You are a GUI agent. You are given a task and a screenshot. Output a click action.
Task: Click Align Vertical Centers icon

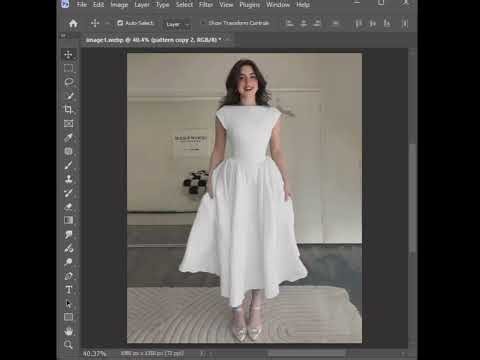(373, 24)
